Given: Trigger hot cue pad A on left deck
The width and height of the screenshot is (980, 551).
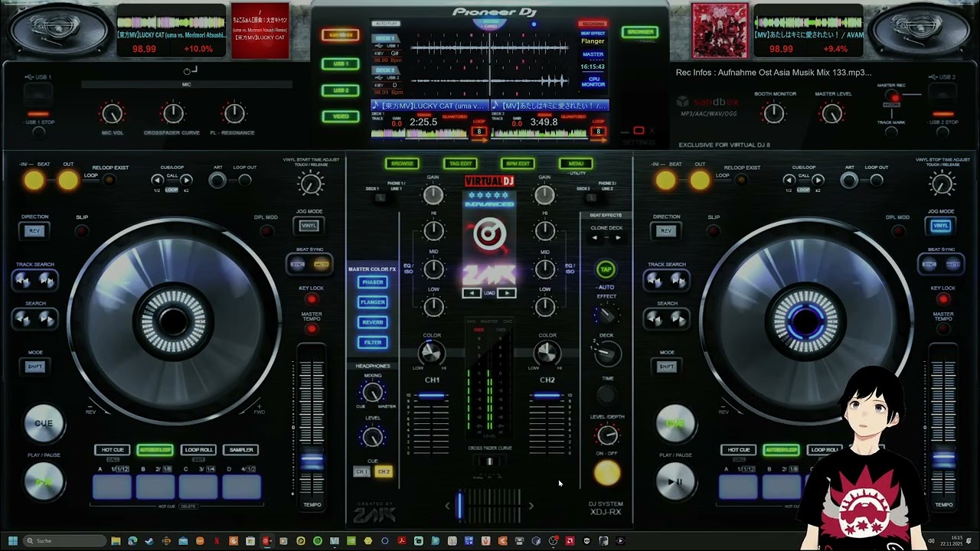Looking at the screenshot, I should click(x=113, y=487).
